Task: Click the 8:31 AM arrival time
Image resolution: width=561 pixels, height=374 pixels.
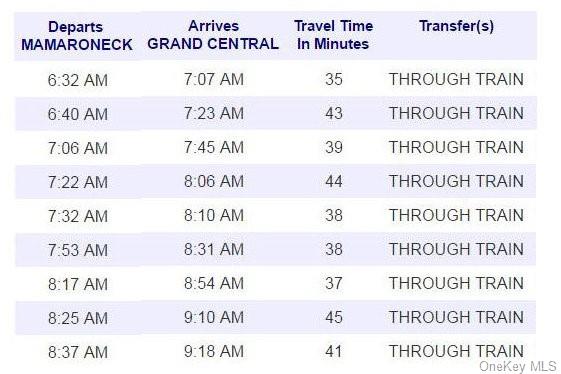Action: pyautogui.click(x=214, y=249)
